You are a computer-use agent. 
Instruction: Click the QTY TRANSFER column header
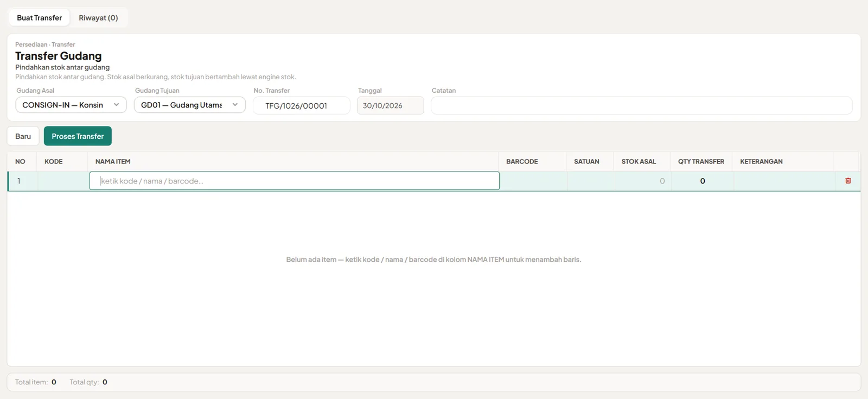701,161
